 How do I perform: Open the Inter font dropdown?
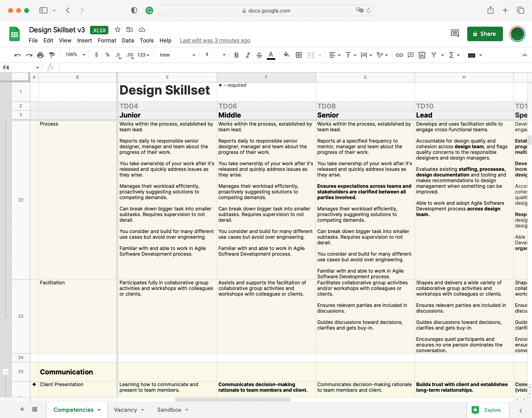[177, 55]
